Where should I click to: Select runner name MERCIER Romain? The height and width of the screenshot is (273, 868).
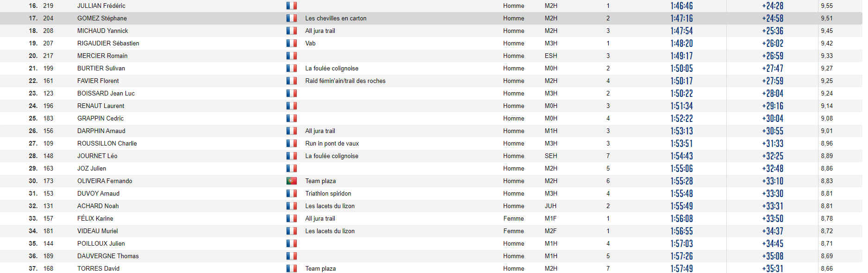pos(102,56)
